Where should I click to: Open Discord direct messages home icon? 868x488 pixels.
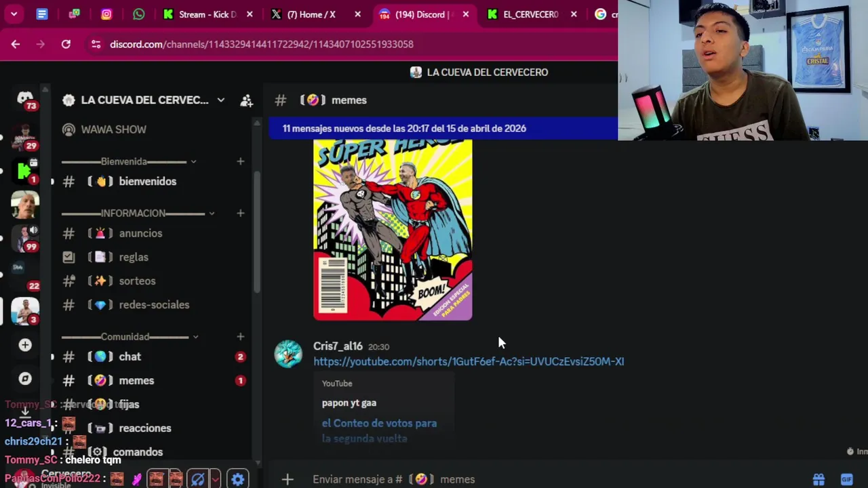(x=25, y=98)
